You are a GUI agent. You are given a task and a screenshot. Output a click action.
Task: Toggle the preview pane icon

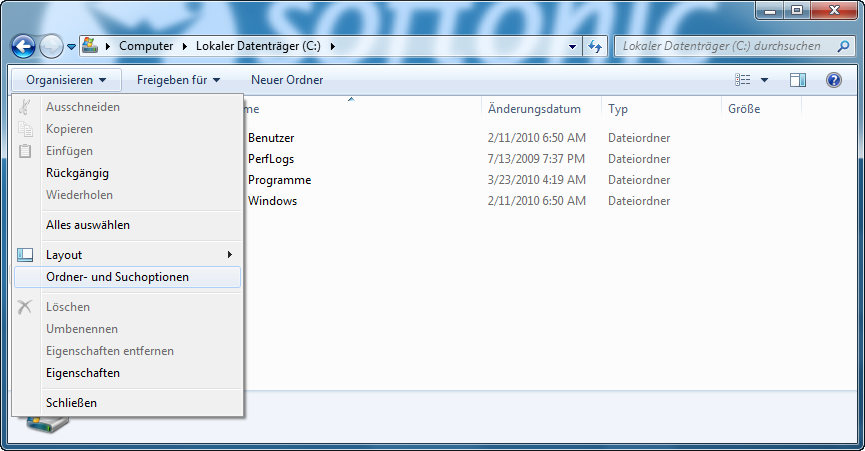(798, 80)
